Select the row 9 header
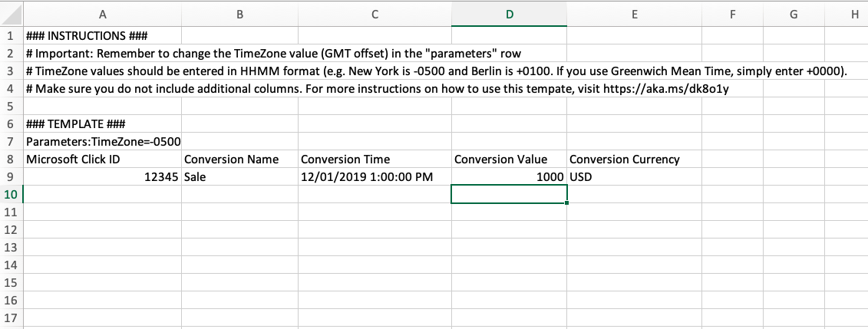 12,176
